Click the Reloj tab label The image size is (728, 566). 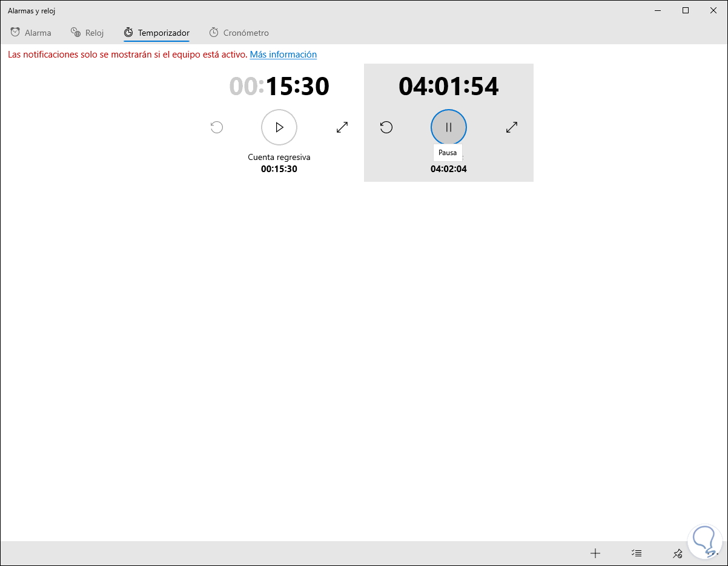94,32
